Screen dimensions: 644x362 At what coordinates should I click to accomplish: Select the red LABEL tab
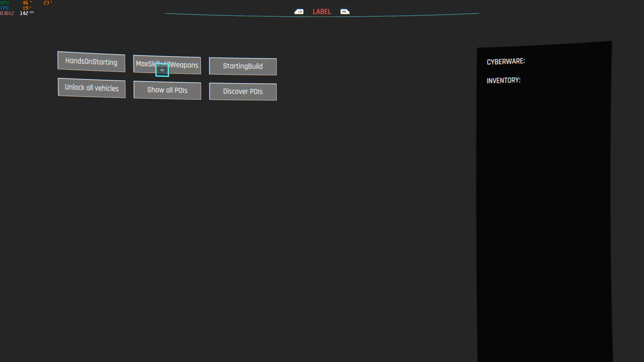click(322, 12)
